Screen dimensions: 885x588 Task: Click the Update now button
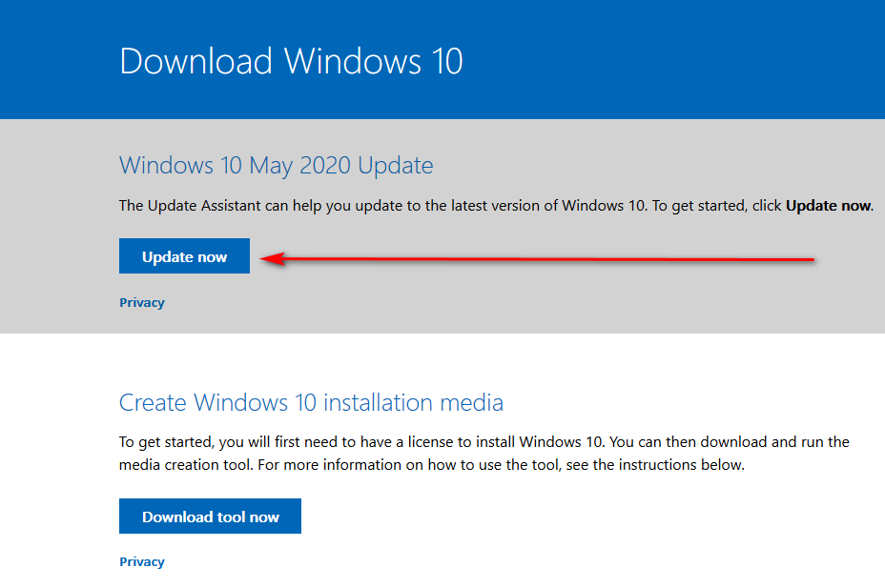pyautogui.click(x=184, y=256)
